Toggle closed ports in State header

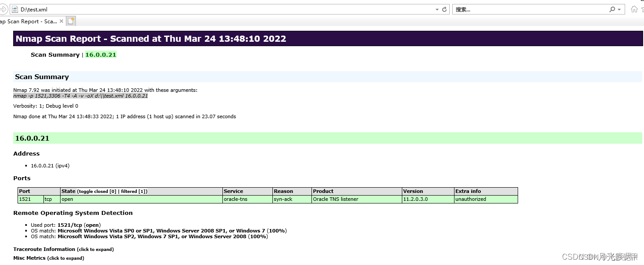click(x=99, y=192)
